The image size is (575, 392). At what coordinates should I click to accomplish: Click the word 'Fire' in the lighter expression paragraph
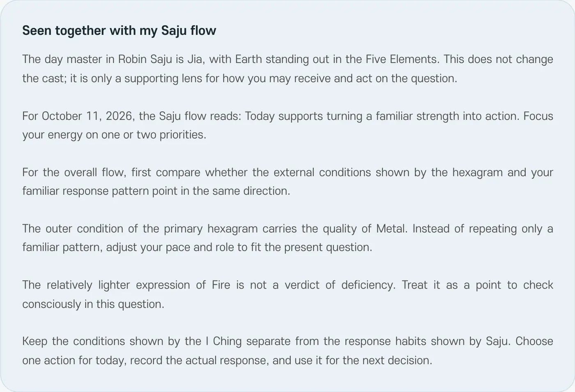coord(221,285)
